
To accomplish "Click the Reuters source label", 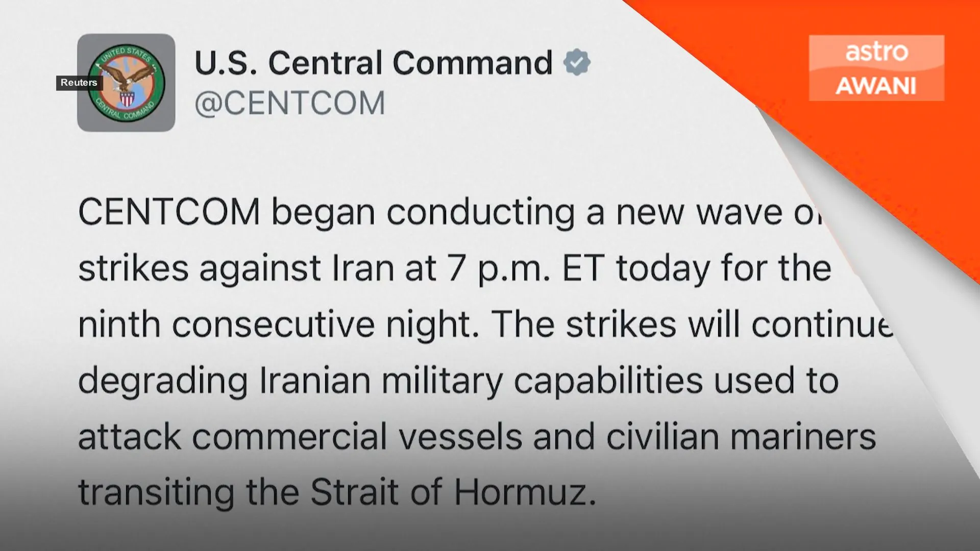I will point(79,83).
